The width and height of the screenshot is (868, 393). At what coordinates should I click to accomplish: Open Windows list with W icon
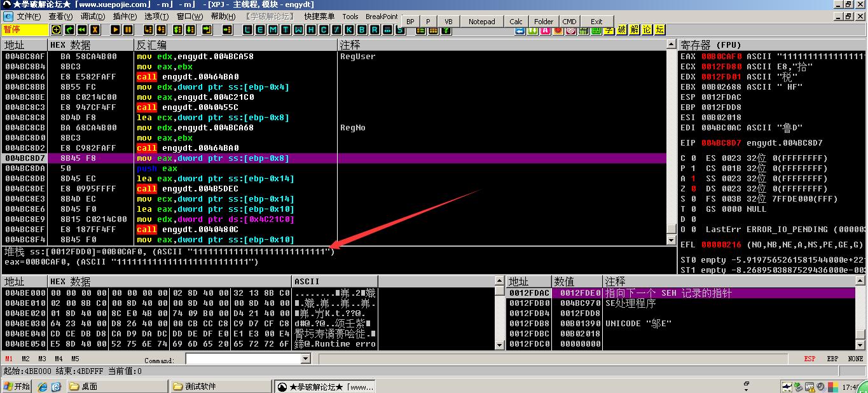[298, 29]
